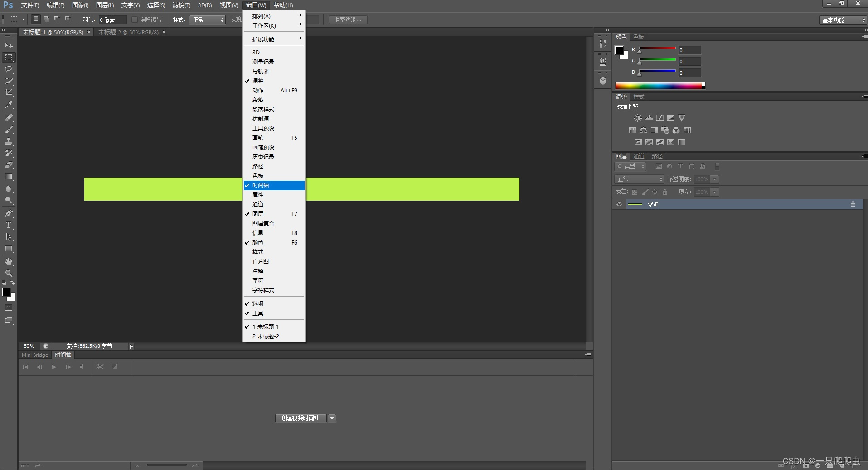Click the Brightness/Contrast adjustment icon
The height and width of the screenshot is (470, 868).
638,118
